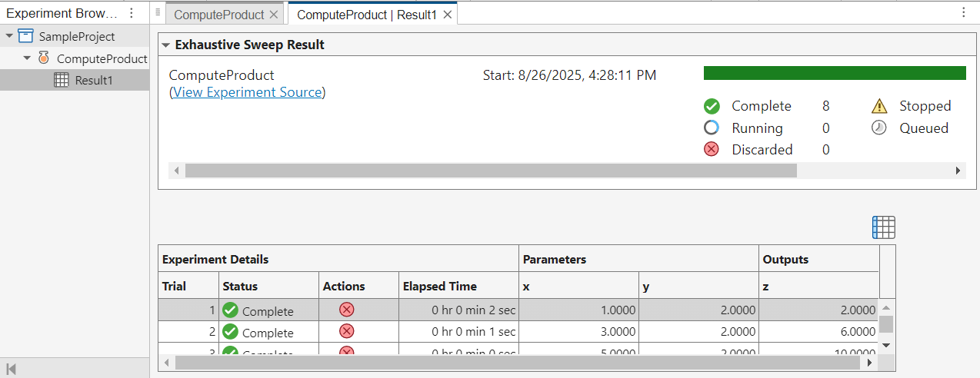Click the Complete status icon for trial 2
Image resolution: width=980 pixels, height=378 pixels.
click(230, 331)
